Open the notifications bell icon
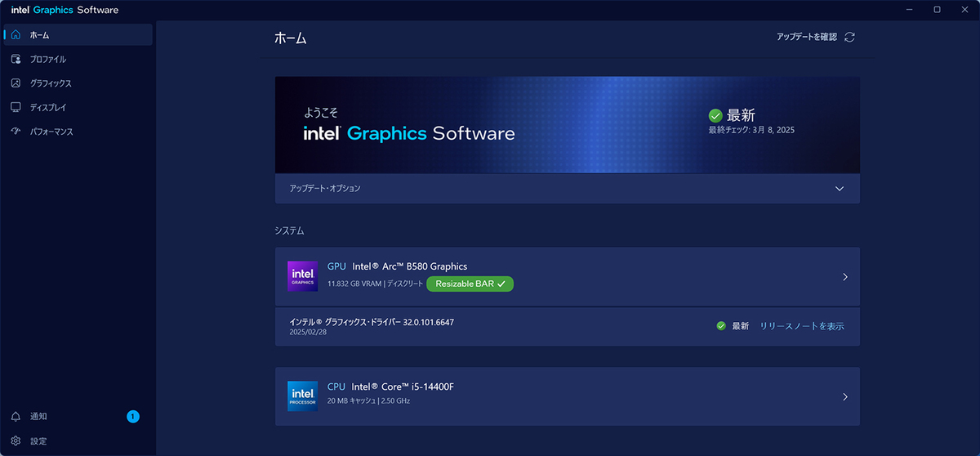This screenshot has width=980, height=456. [16, 417]
